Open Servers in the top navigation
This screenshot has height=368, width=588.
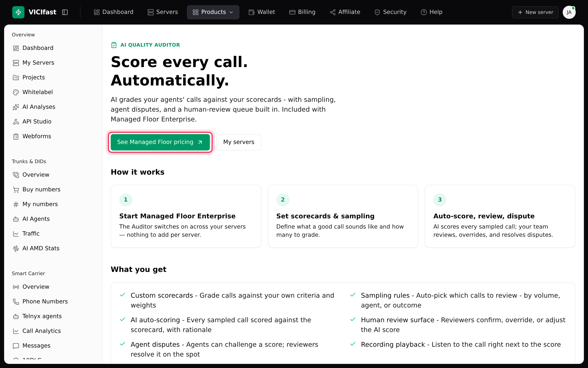coord(163,12)
